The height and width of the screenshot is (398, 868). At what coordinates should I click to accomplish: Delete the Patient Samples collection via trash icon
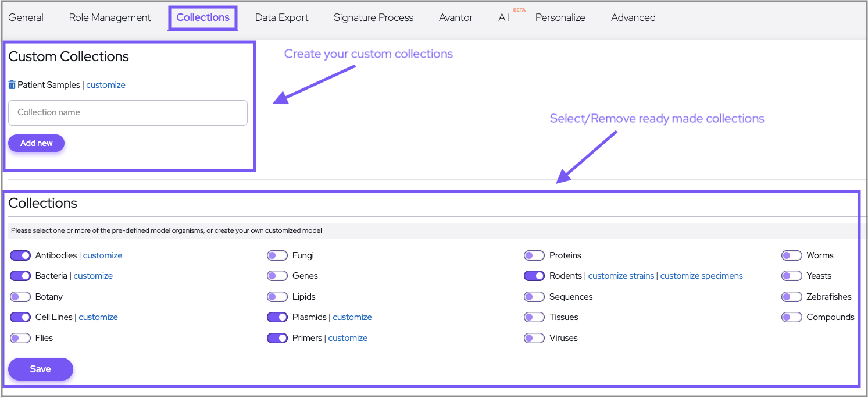(12, 85)
